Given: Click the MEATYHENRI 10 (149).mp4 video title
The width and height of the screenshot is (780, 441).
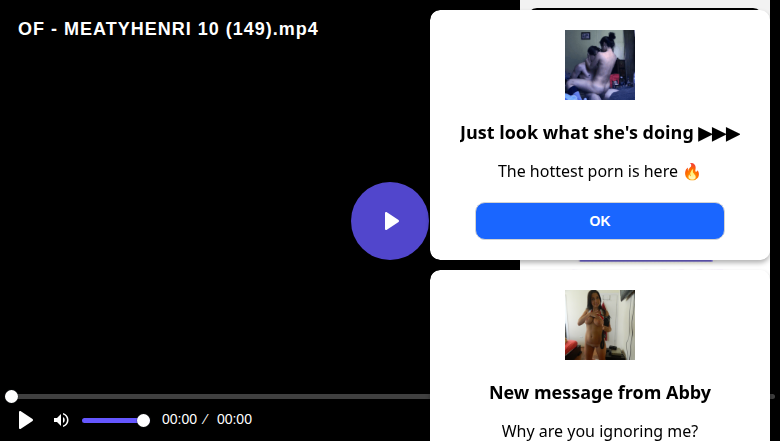Looking at the screenshot, I should point(168,29).
